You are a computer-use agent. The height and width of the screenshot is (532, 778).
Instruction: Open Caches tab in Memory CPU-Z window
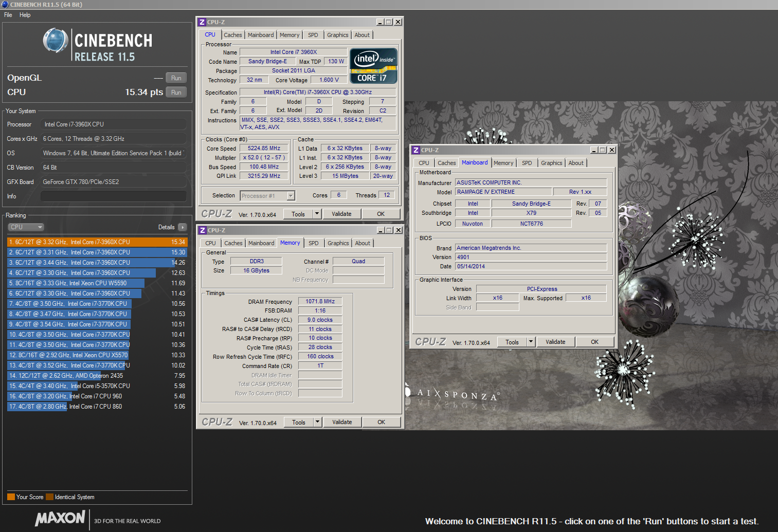233,243
